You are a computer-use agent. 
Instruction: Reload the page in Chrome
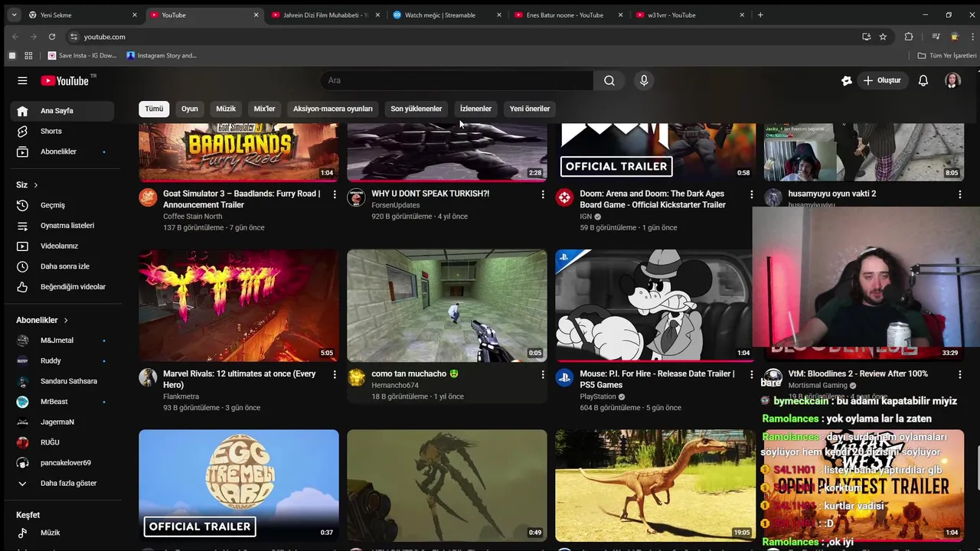52,37
